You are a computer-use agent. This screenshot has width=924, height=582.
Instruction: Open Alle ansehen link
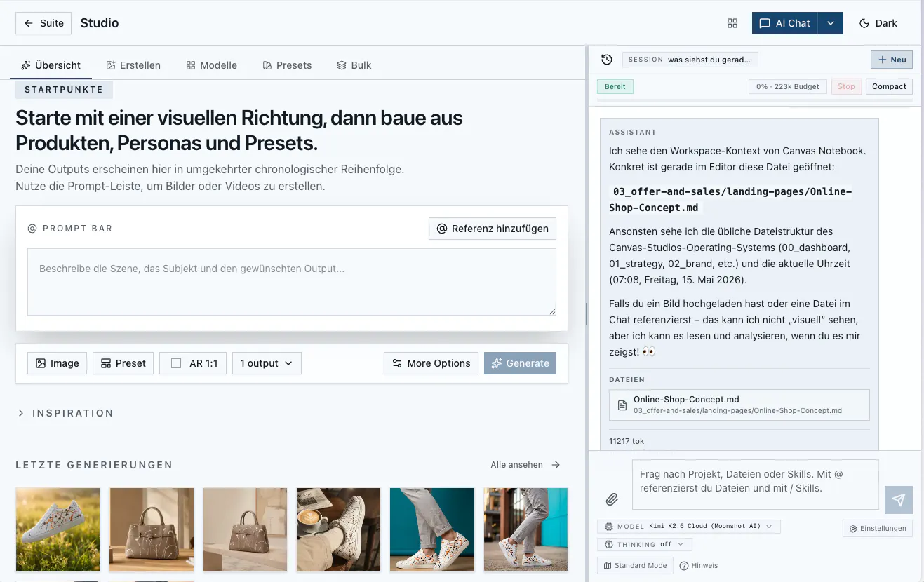pos(525,465)
